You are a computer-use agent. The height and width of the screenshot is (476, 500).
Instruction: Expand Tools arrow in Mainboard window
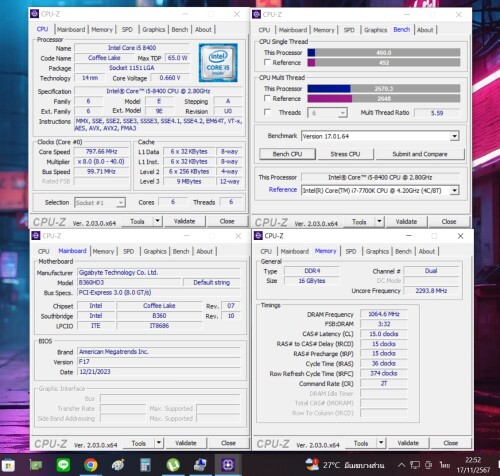pyautogui.click(x=159, y=443)
